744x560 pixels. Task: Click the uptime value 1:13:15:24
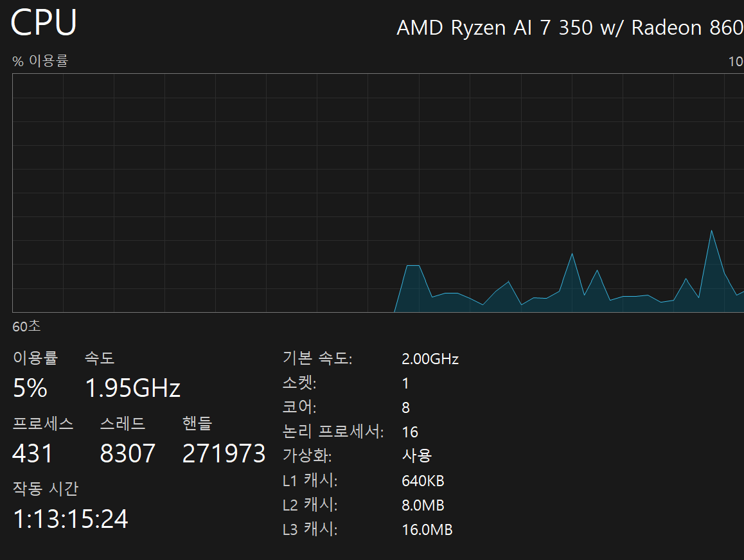point(71,519)
